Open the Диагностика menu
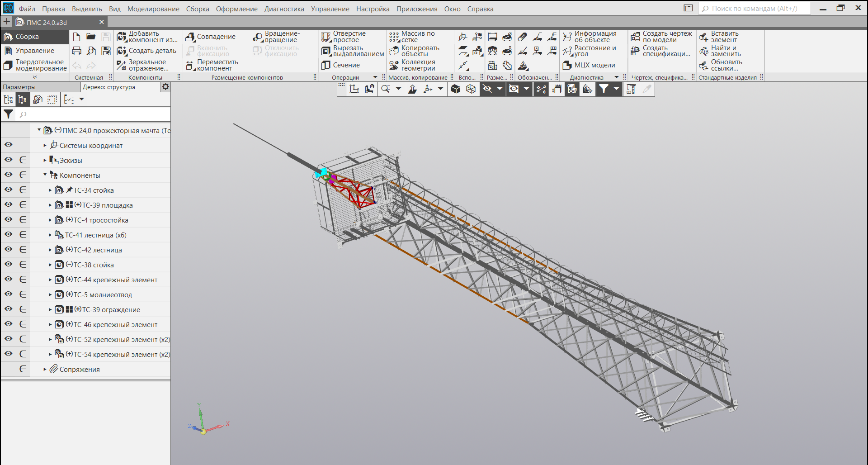Image resolution: width=868 pixels, height=465 pixels. pos(284,9)
